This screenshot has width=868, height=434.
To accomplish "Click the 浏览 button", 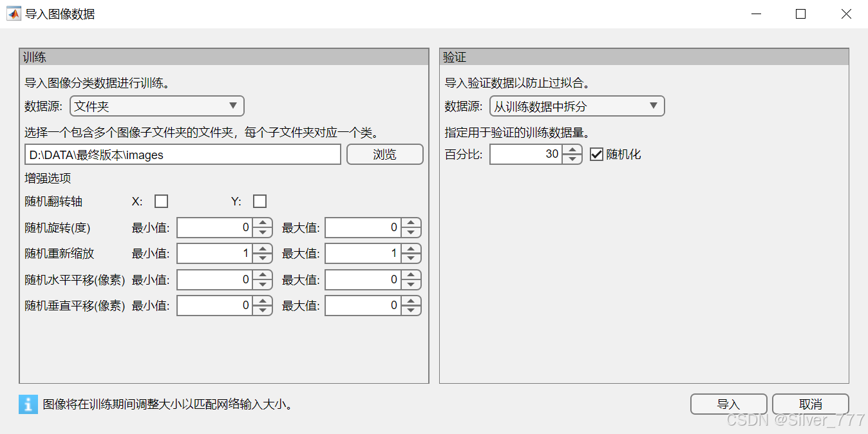I will pyautogui.click(x=385, y=155).
